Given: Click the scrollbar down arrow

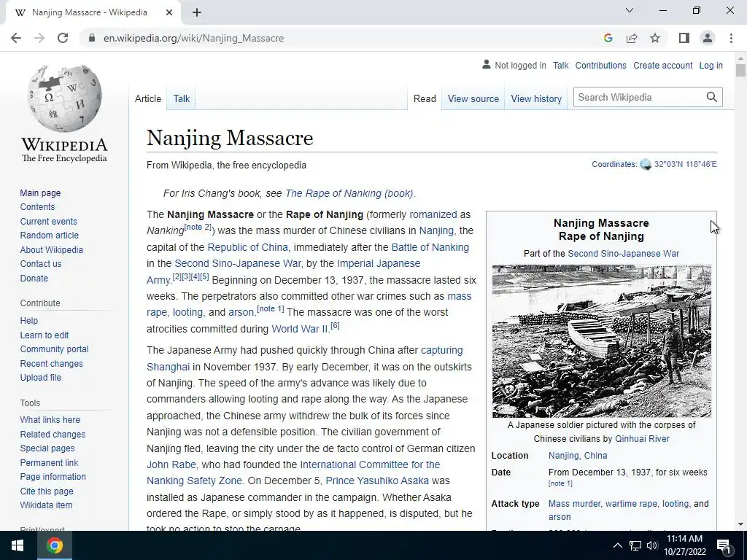Looking at the screenshot, I should point(740,524).
